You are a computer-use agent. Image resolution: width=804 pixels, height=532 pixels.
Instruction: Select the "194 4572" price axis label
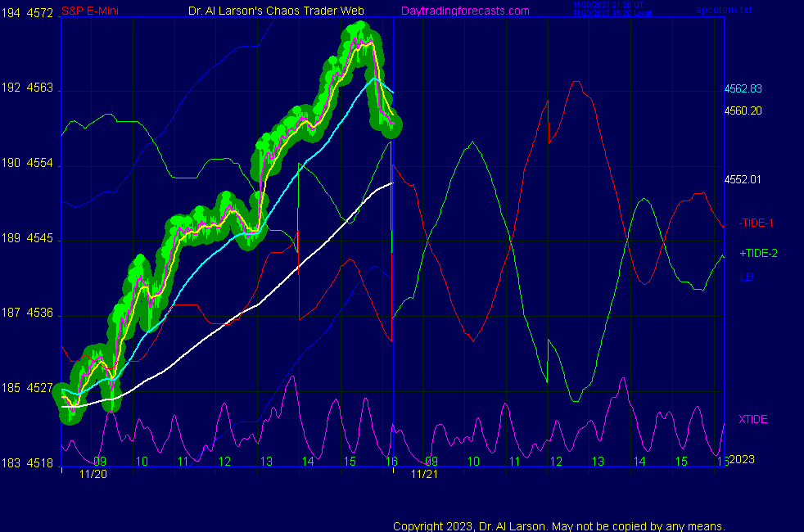coord(27,13)
